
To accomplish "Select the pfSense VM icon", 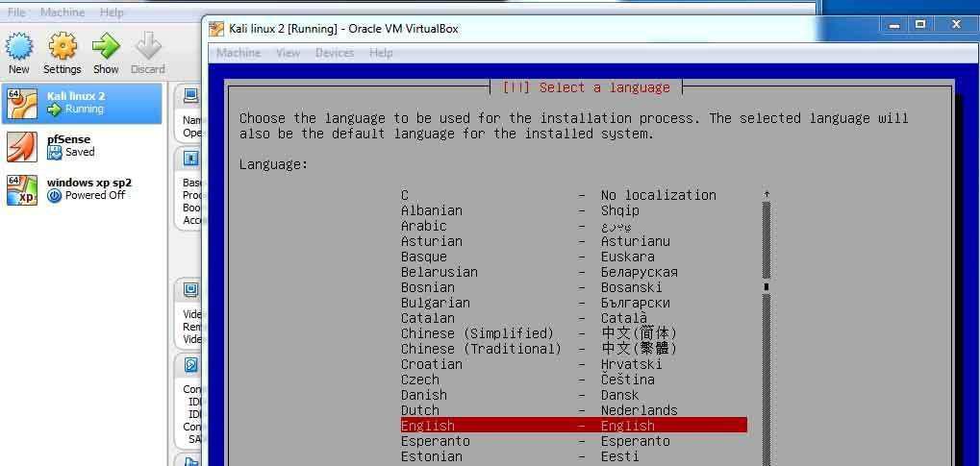I will coord(22,147).
